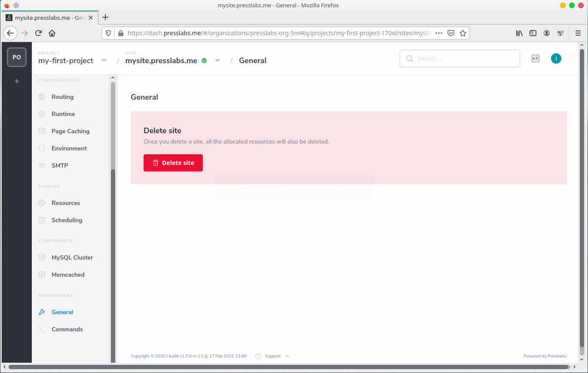Viewport: 588px width, 373px height.
Task: Toggle the Firefox sidebar view
Action: click(x=533, y=33)
